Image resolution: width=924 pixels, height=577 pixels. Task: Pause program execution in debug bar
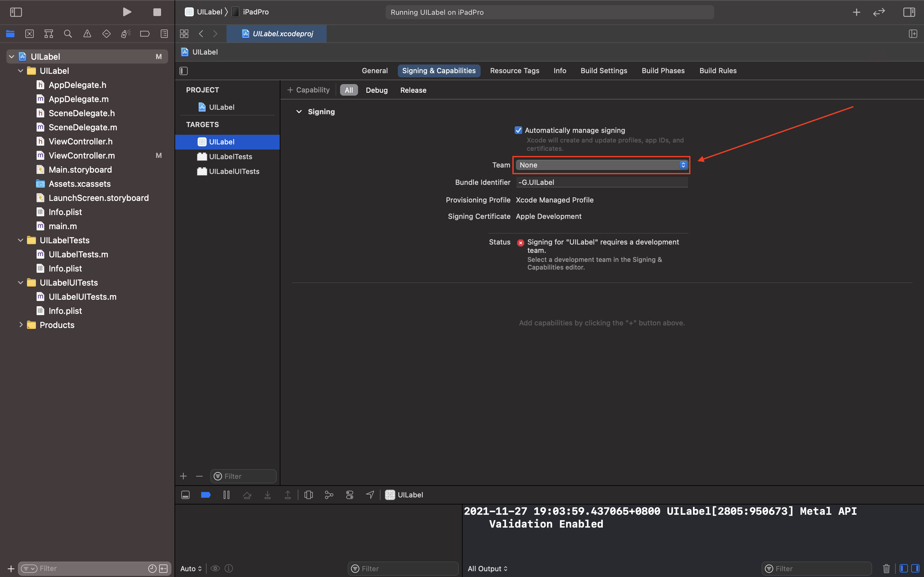point(226,495)
